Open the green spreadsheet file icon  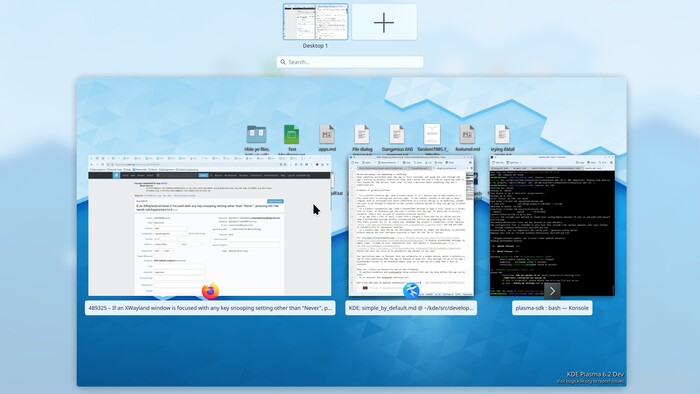292,134
